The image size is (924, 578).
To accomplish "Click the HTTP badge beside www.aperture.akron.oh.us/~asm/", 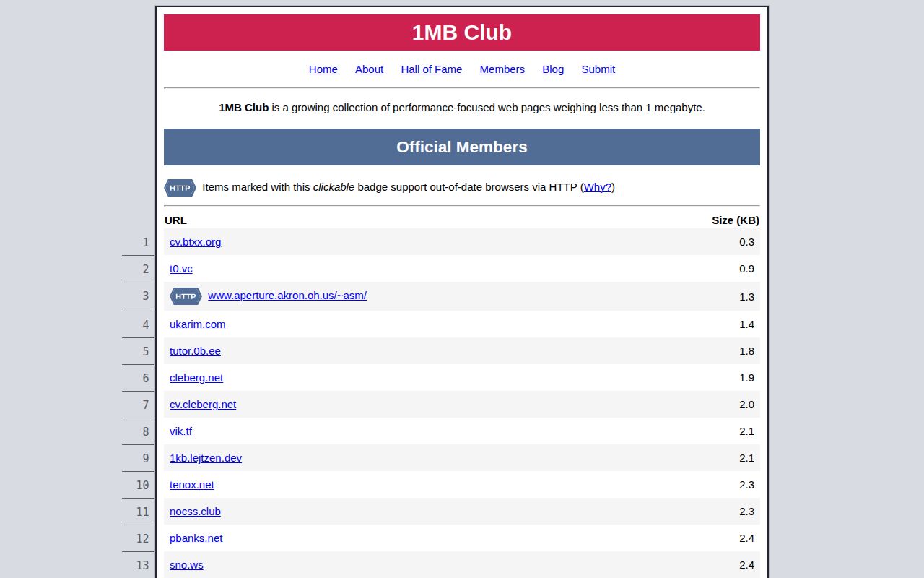I will click(186, 296).
